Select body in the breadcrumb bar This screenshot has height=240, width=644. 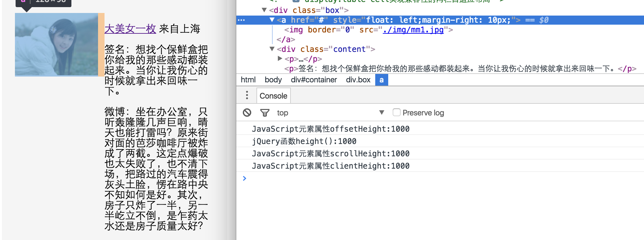coord(273,80)
